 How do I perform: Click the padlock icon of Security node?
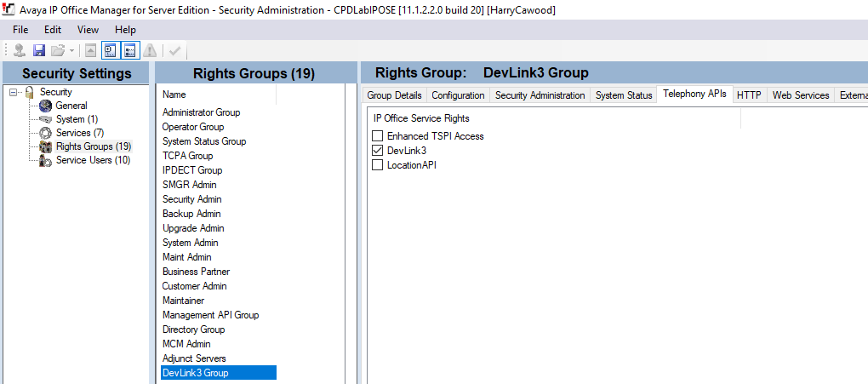[x=30, y=92]
